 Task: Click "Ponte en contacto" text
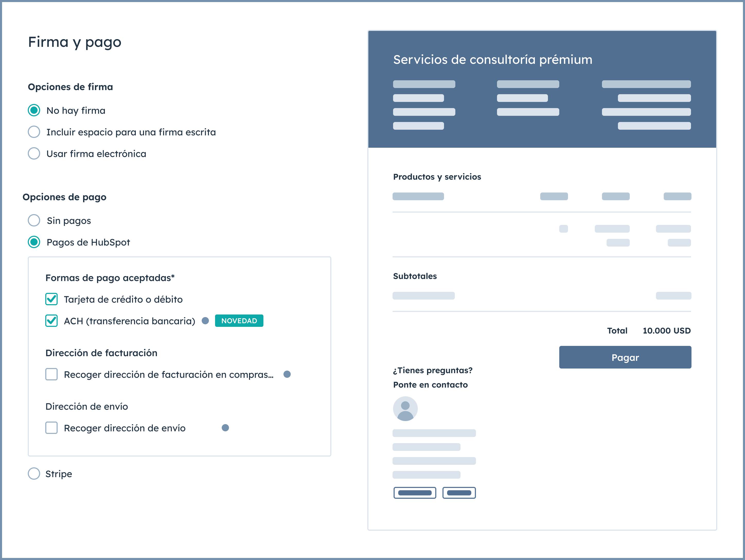[430, 384]
